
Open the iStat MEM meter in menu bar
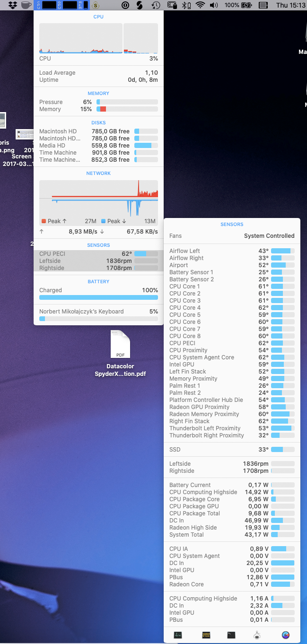[83, 5]
